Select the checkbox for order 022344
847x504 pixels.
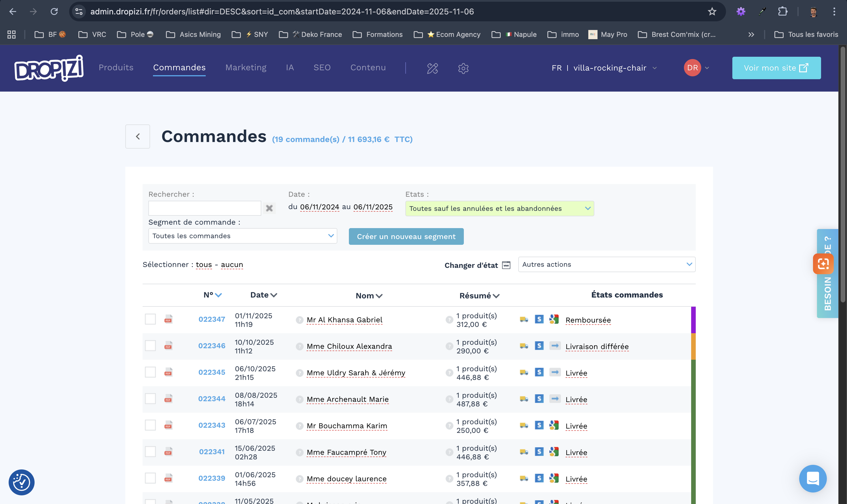click(150, 399)
